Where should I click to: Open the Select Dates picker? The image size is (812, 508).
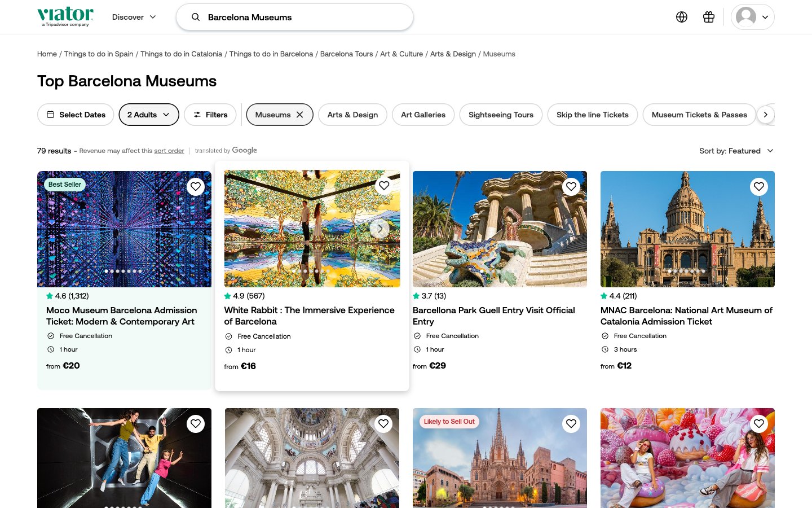click(76, 115)
